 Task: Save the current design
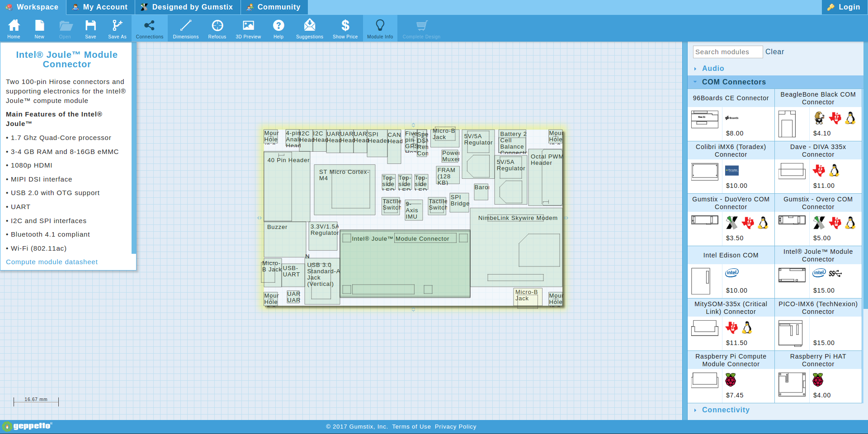click(x=90, y=29)
